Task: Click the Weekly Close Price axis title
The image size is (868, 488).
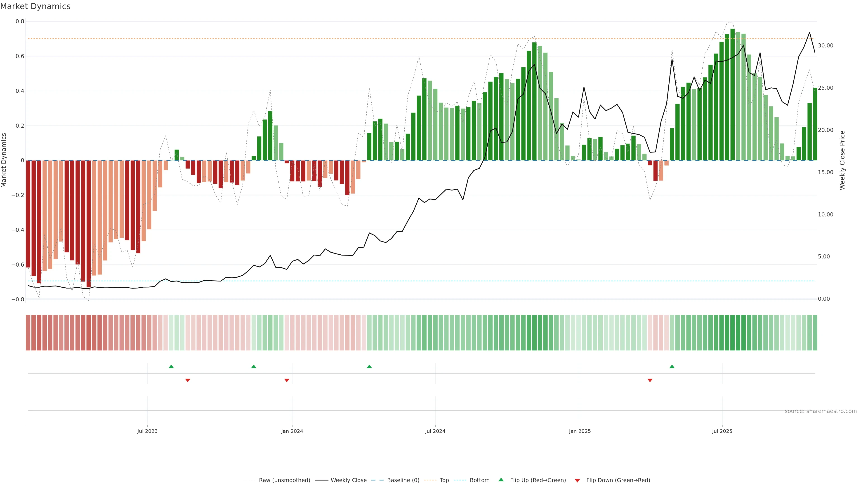Action: [x=842, y=160]
